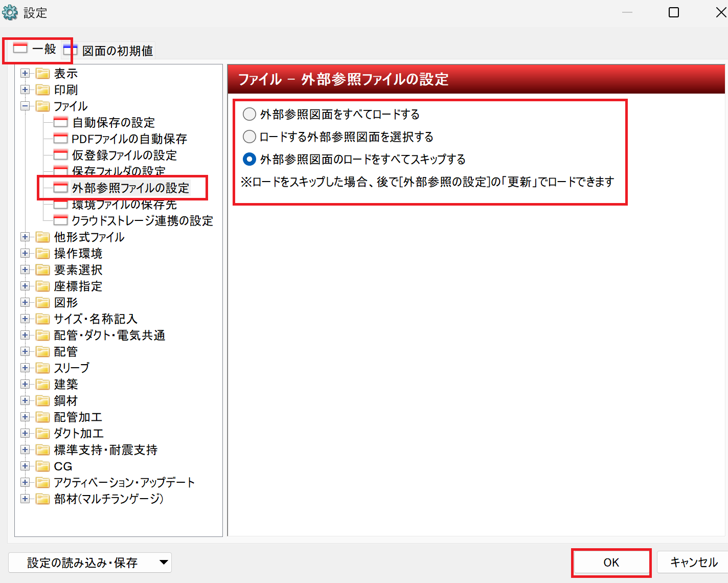This screenshot has width=728, height=583.
Task: Expand the 配管・ダクト・電気共通 tree node
Action: [25, 335]
